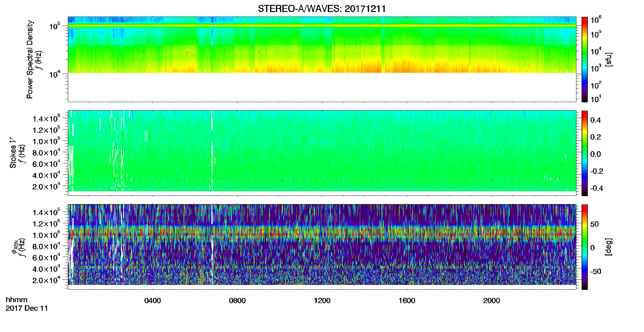
Task: Click the Power Spectral Density axis label
Action: pyautogui.click(x=29, y=59)
